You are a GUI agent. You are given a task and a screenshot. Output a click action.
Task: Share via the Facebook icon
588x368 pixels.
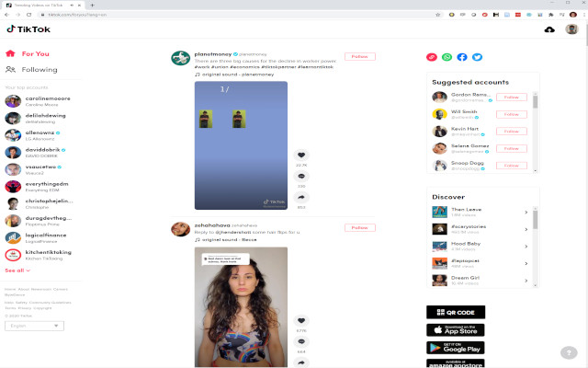tap(462, 57)
